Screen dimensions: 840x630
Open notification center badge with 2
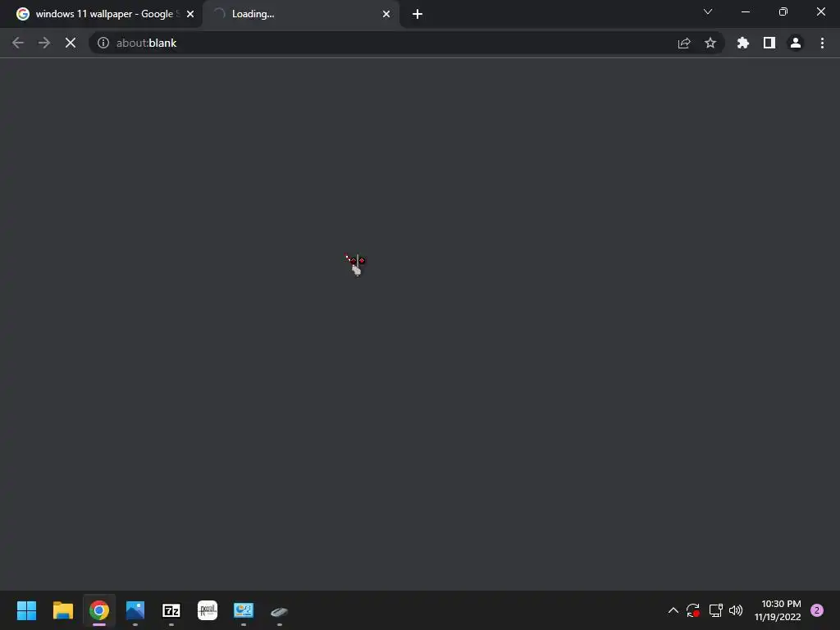click(817, 610)
